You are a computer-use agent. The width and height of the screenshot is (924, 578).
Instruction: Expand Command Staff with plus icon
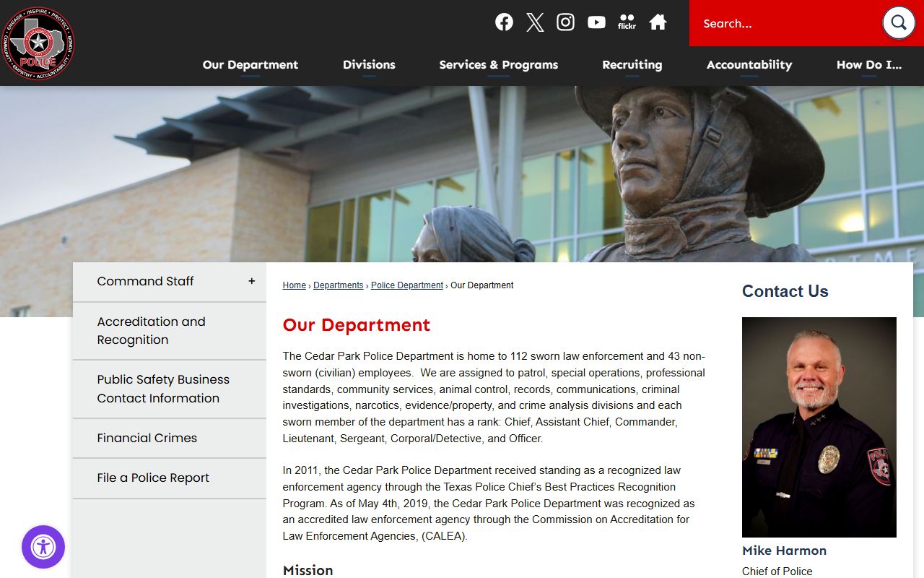point(251,281)
